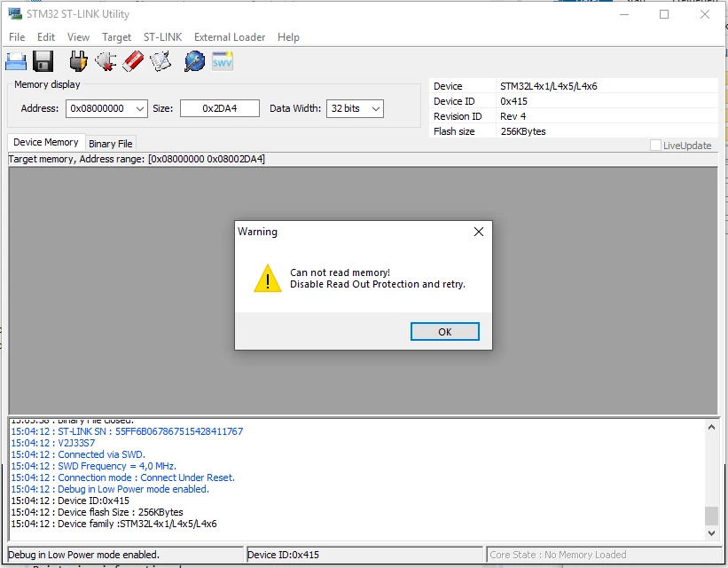Expand the Address dropdown arrow
The width and height of the screenshot is (728, 568).
pos(140,109)
